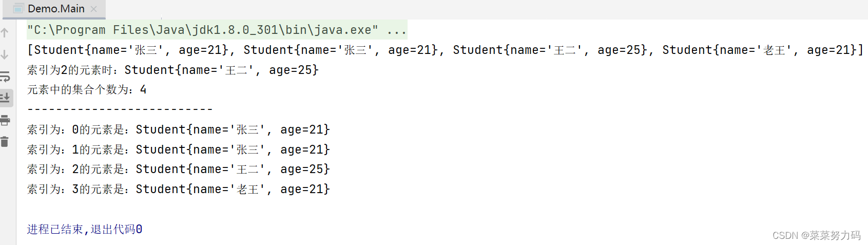Click the collection size output line showing 4
The width and height of the screenshot is (868, 245).
click(x=87, y=89)
